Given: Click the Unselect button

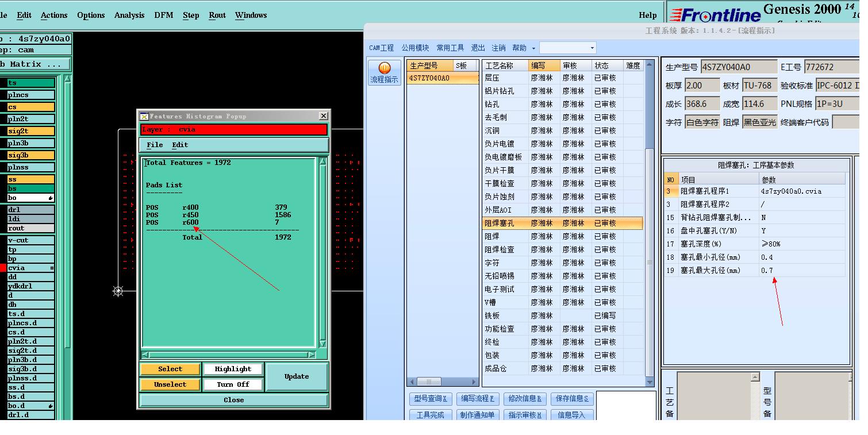Looking at the screenshot, I should click(170, 384).
